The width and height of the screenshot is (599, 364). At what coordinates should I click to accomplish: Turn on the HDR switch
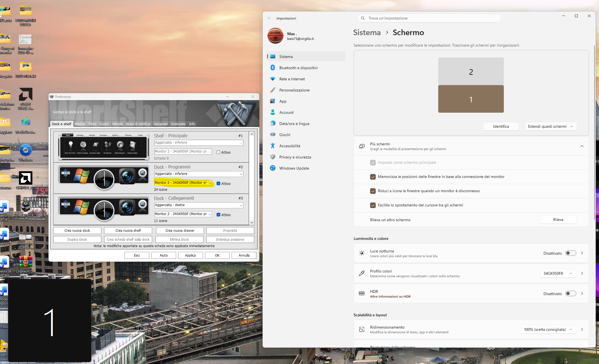pos(571,293)
